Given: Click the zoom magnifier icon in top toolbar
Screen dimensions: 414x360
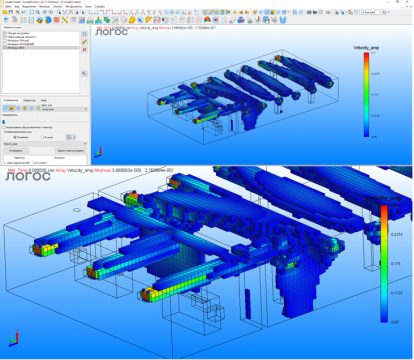Looking at the screenshot, I should [x=38, y=12].
